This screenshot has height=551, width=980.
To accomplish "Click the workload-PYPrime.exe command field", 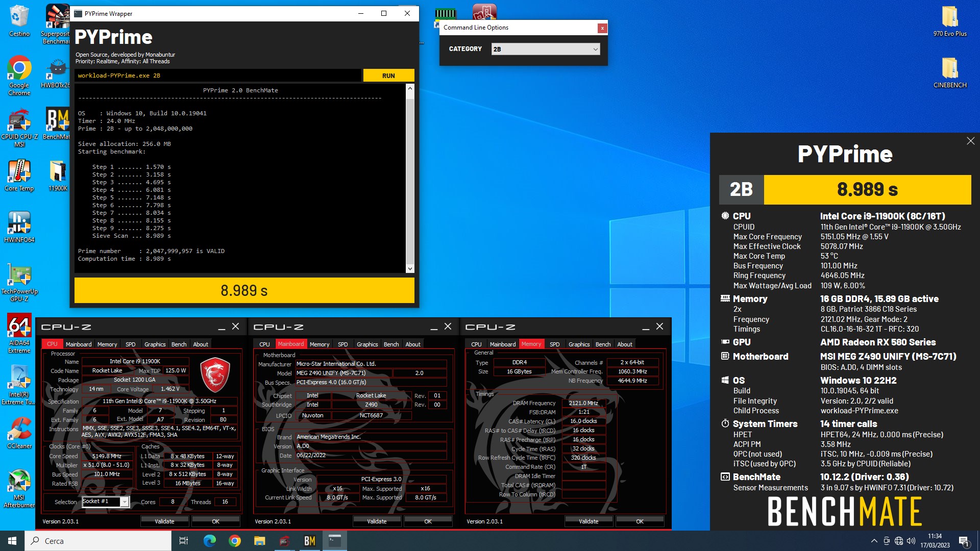I will 218,76.
